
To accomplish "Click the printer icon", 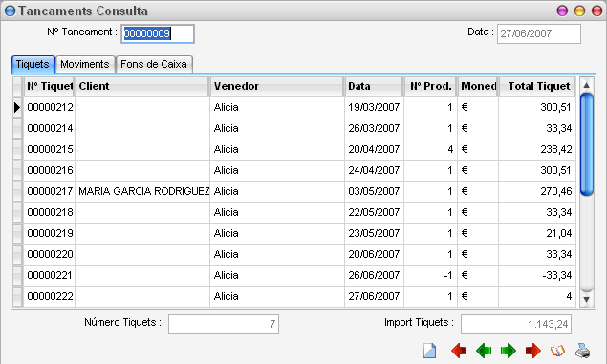I will pyautogui.click(x=582, y=351).
